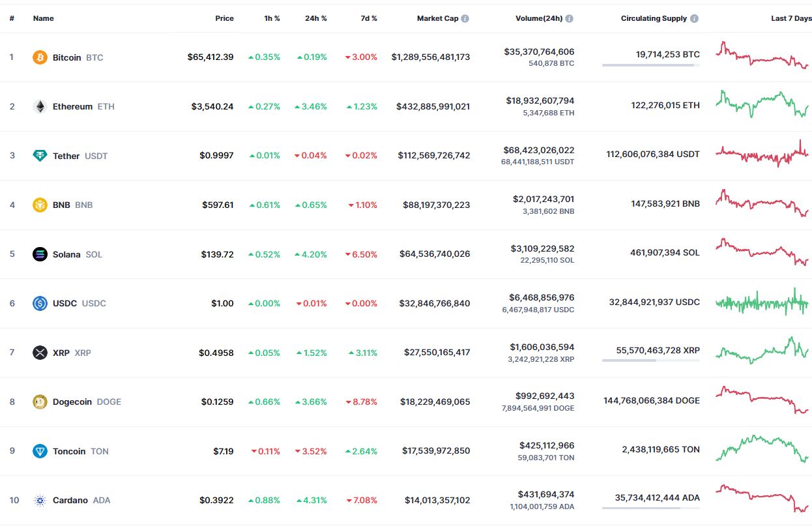Sort by the Name column header
Image resolution: width=812 pixels, height=528 pixels.
43,18
